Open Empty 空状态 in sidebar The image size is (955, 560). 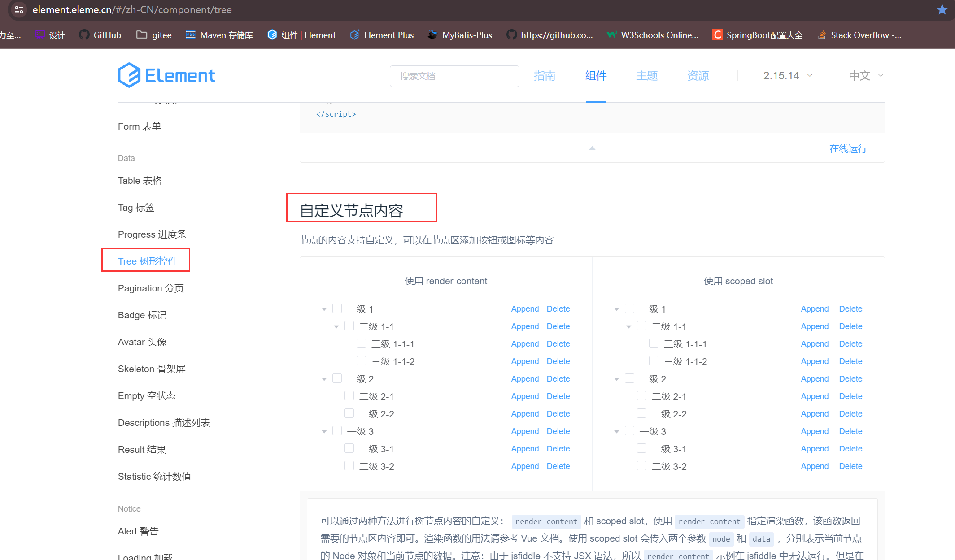click(x=147, y=395)
